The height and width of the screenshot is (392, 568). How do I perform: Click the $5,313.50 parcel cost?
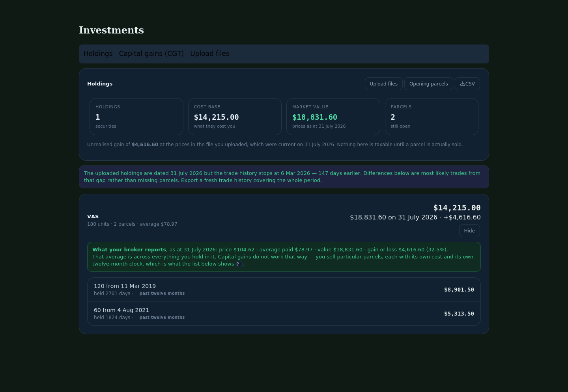click(459, 314)
